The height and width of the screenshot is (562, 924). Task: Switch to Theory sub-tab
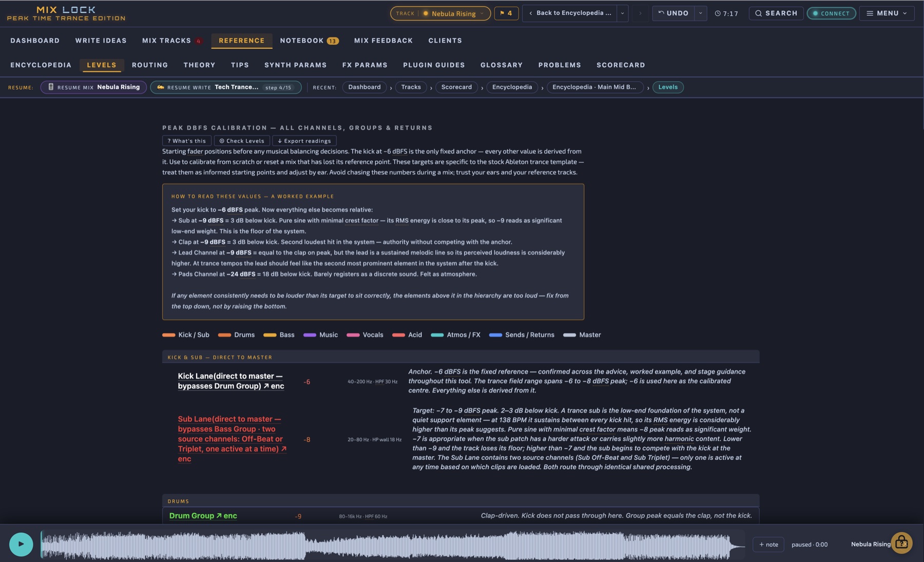[199, 65]
